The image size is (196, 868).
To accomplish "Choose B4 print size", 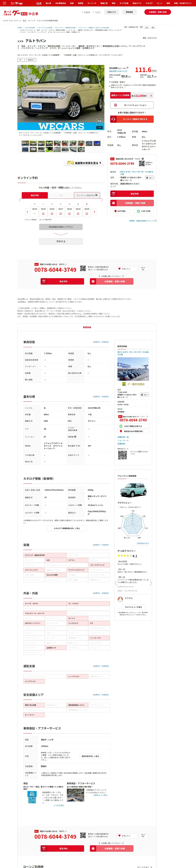I will pyautogui.click(x=153, y=27).
